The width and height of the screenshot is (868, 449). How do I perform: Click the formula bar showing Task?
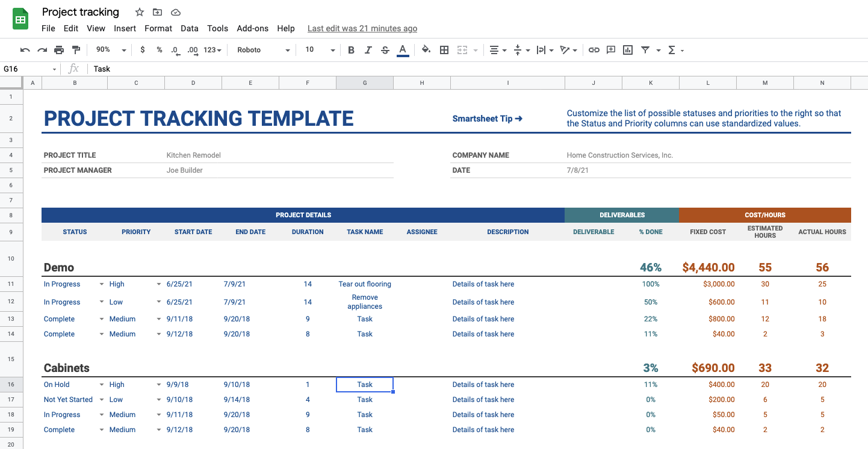click(x=479, y=69)
